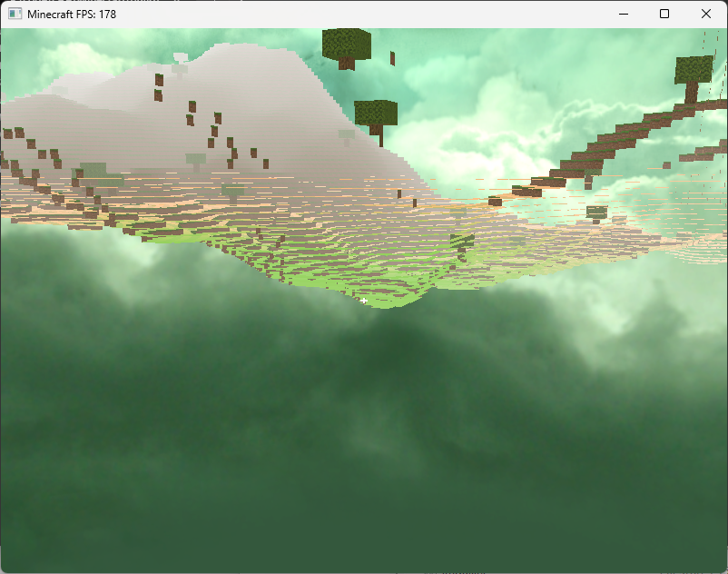Click the small tree on the lower center terrain
The height and width of the screenshot is (574, 728).
462,243
